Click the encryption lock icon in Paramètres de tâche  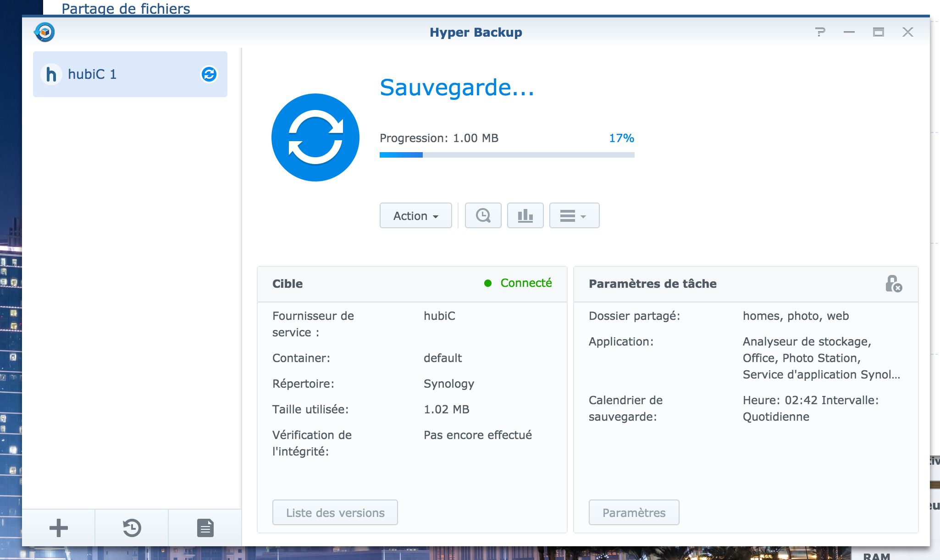point(894,284)
